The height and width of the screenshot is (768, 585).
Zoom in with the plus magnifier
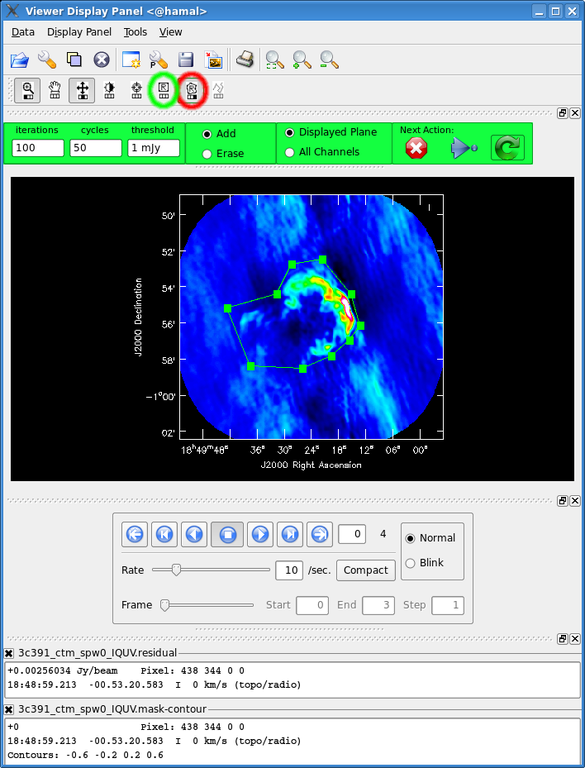302,60
